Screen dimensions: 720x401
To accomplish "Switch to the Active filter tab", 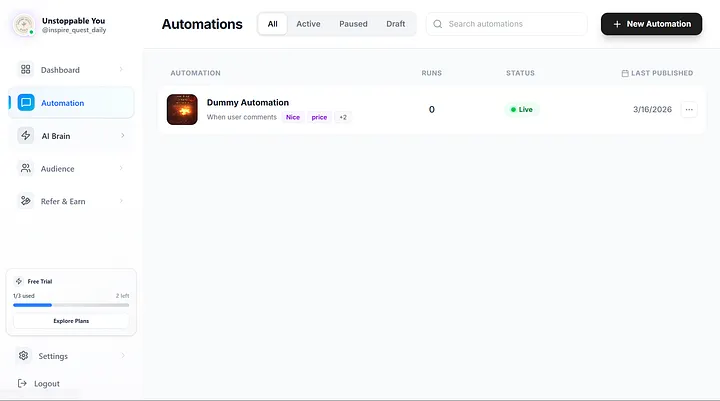I will tap(308, 24).
